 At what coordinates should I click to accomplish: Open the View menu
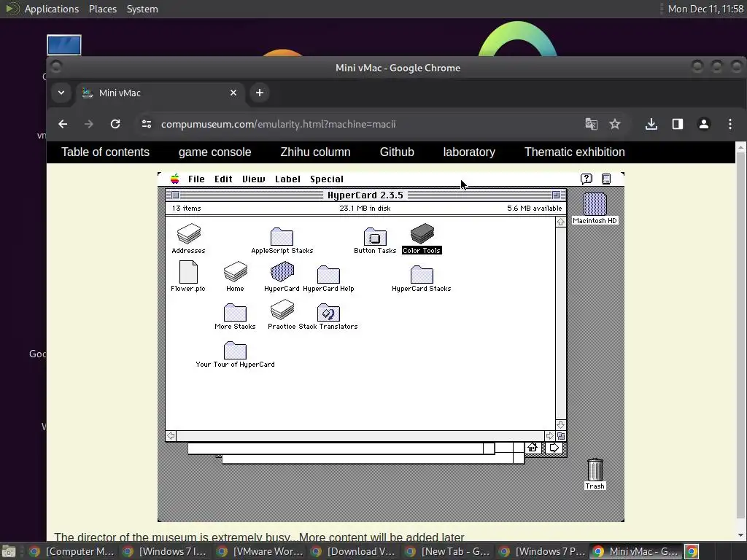tap(253, 179)
